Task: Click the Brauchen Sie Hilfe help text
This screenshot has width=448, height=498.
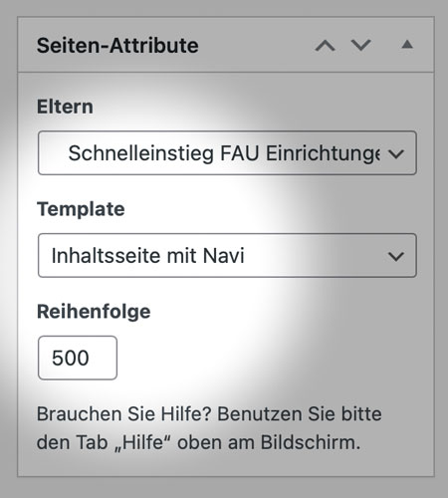Action: tap(209, 428)
